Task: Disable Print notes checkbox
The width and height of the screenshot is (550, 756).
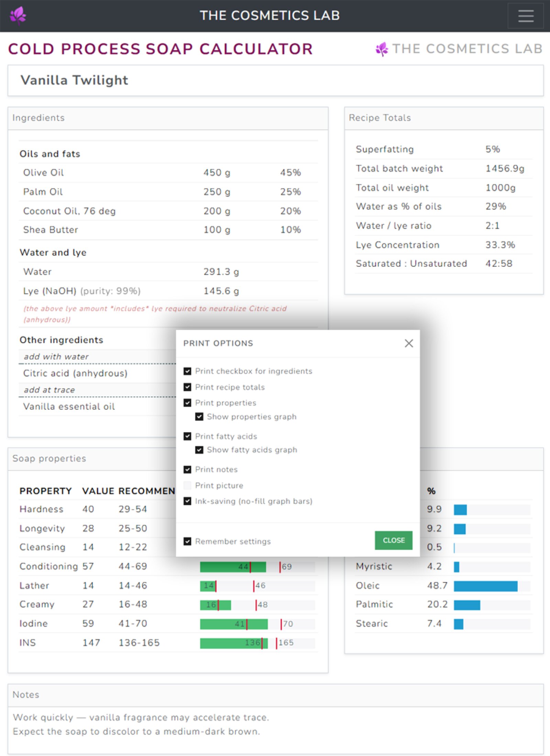Action: coord(187,469)
